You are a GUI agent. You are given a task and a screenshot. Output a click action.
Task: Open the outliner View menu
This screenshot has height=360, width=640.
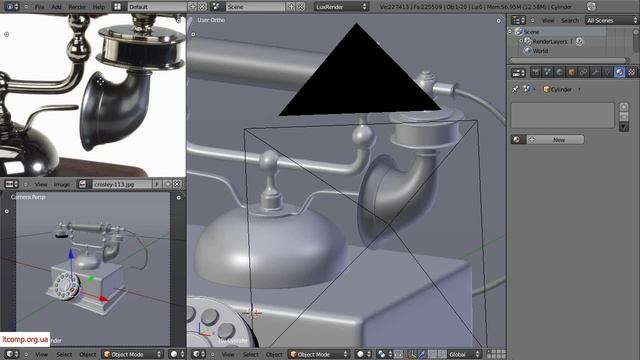(x=548, y=20)
